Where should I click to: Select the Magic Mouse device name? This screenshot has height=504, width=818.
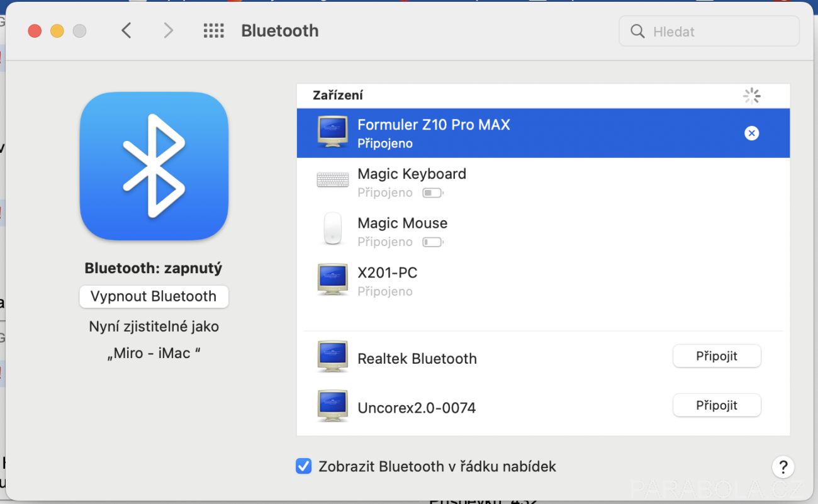[x=403, y=223]
